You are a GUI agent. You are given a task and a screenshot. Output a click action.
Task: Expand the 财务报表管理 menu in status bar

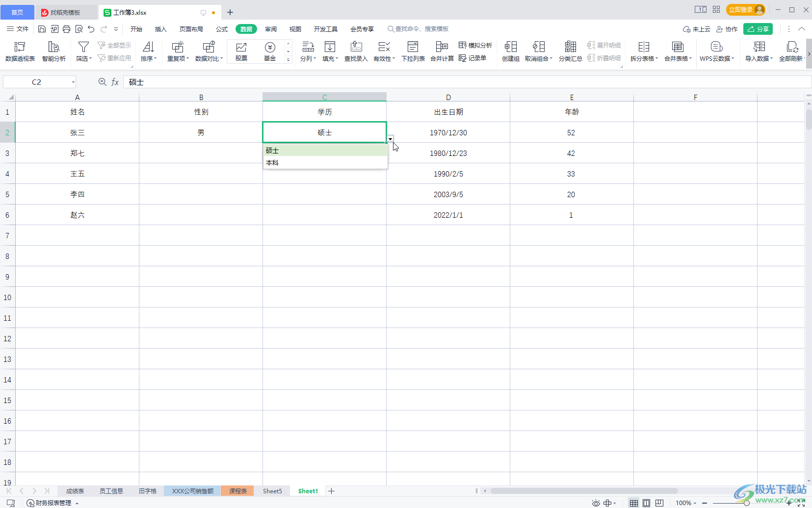pos(53,503)
